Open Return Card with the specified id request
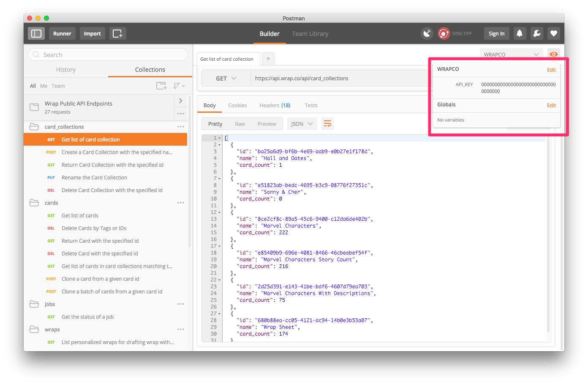This screenshot has width=588, height=385. (x=105, y=241)
